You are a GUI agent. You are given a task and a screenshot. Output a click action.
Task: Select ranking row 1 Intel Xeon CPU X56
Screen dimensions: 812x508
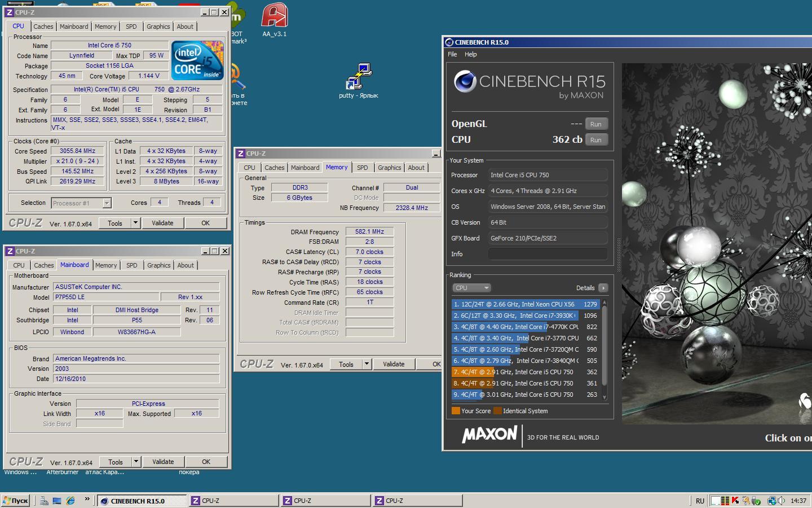coord(526,304)
